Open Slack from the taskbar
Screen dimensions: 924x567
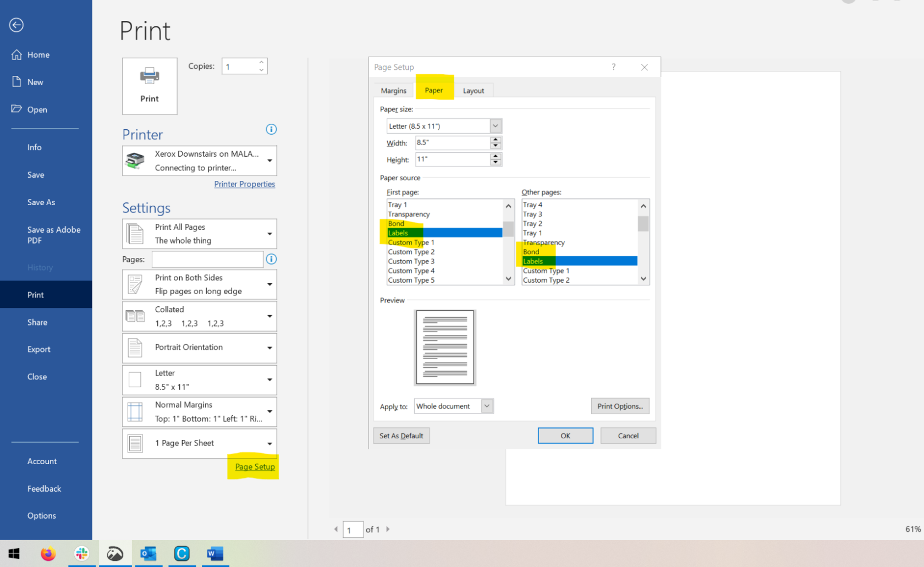81,553
